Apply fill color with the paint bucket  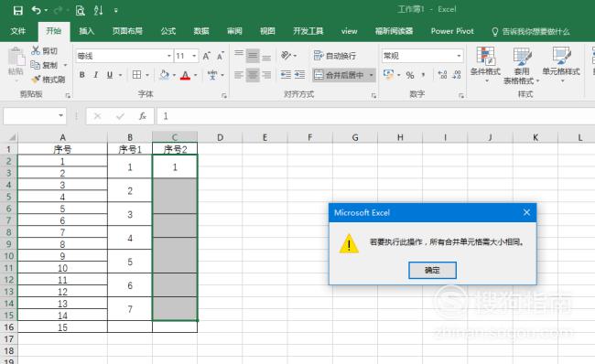point(164,75)
